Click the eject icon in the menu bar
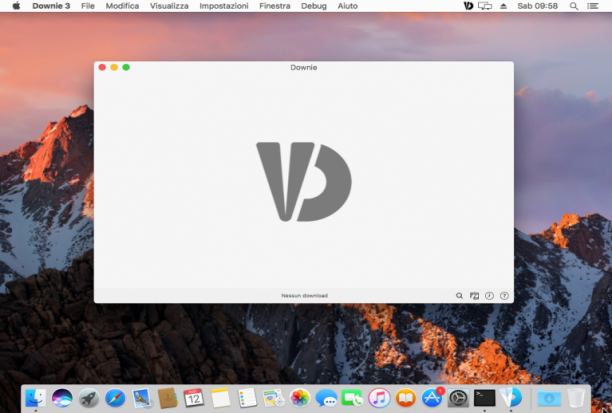612x413 pixels. [x=503, y=6]
